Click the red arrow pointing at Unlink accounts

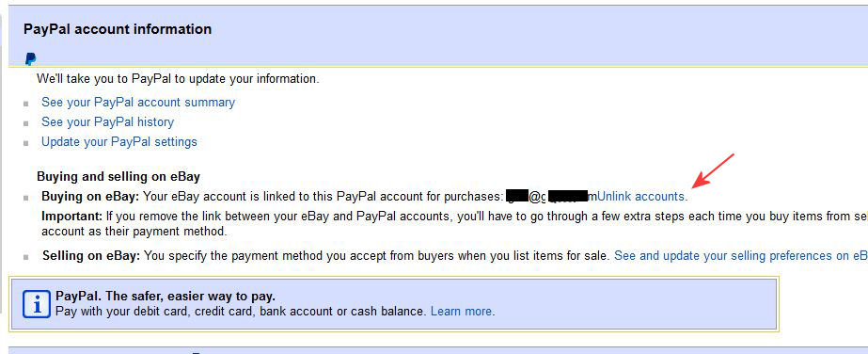[x=714, y=170]
